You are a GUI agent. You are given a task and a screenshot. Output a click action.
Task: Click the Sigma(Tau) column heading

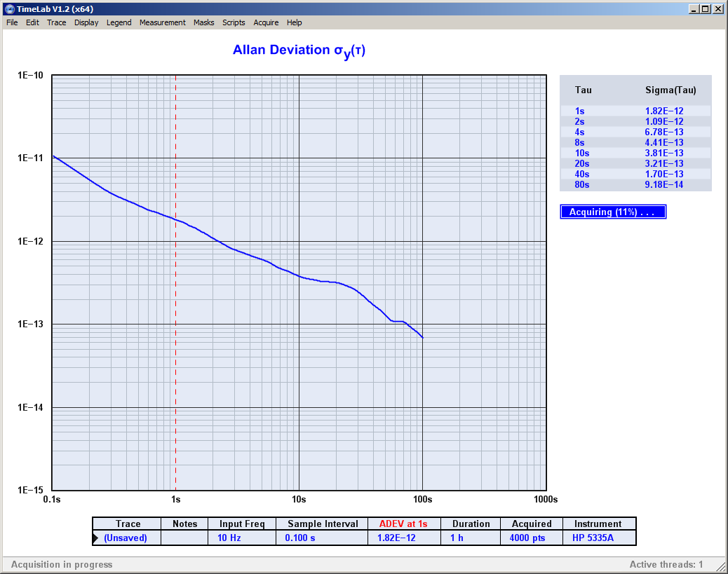(x=670, y=90)
